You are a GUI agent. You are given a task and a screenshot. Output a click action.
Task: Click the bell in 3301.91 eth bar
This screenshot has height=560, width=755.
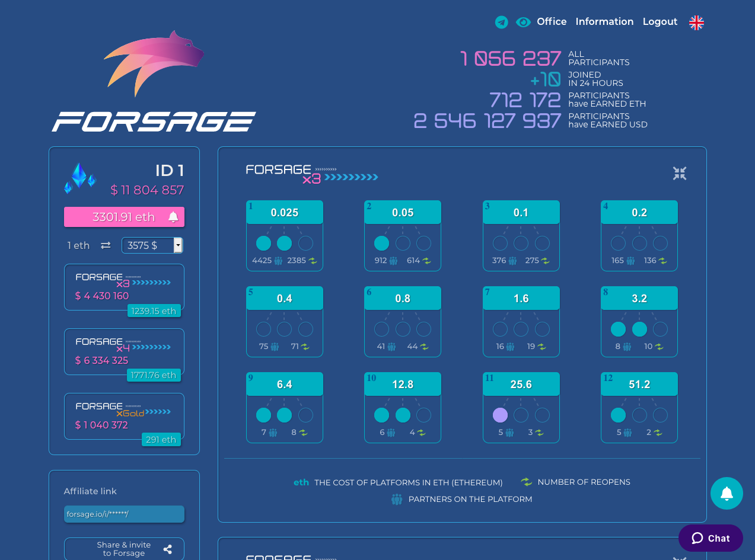click(x=173, y=217)
